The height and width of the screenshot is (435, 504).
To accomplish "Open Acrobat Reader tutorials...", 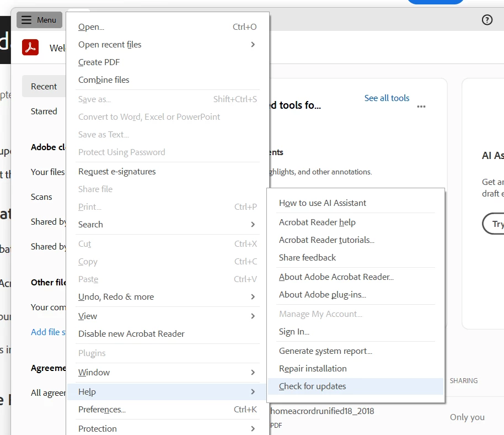I will coord(356,240).
